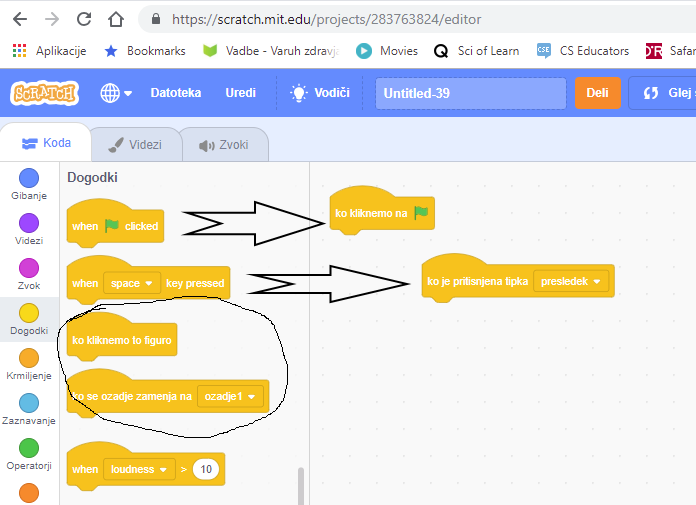696x505 pixels.
Task: Expand the presledek key dropdown in workspace
Action: pyautogui.click(x=572, y=281)
